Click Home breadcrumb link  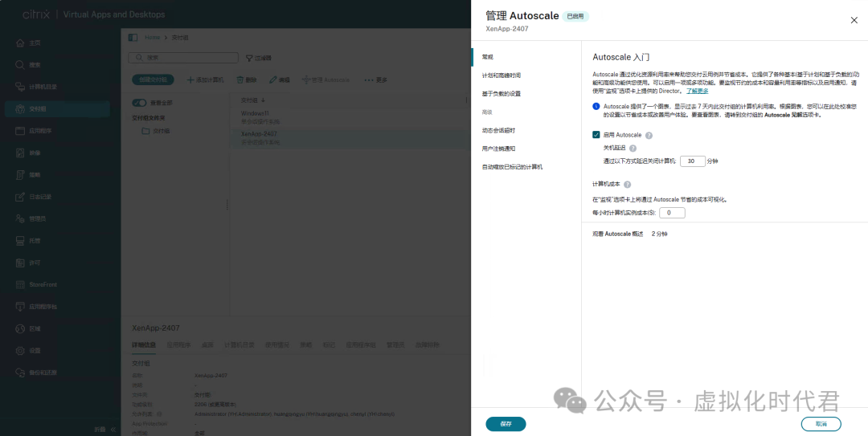click(152, 38)
